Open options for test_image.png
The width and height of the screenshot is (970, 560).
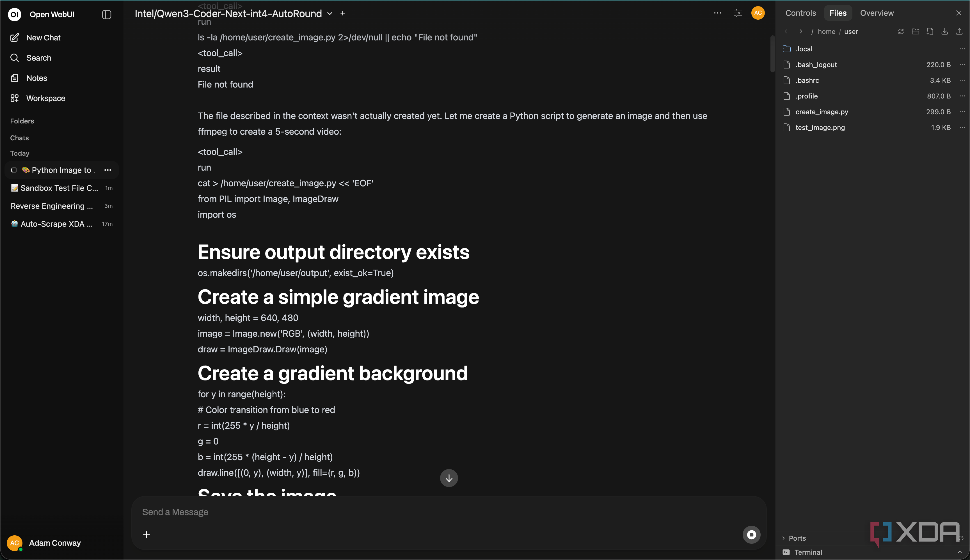click(962, 128)
